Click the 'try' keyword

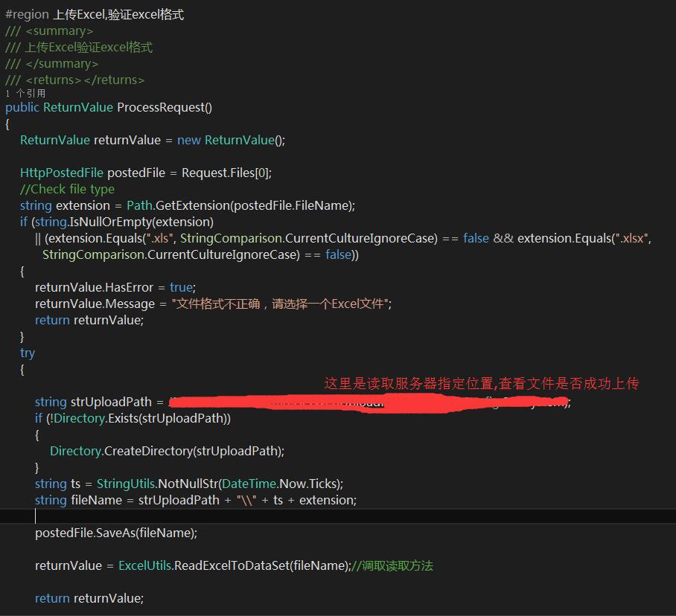click(27, 353)
